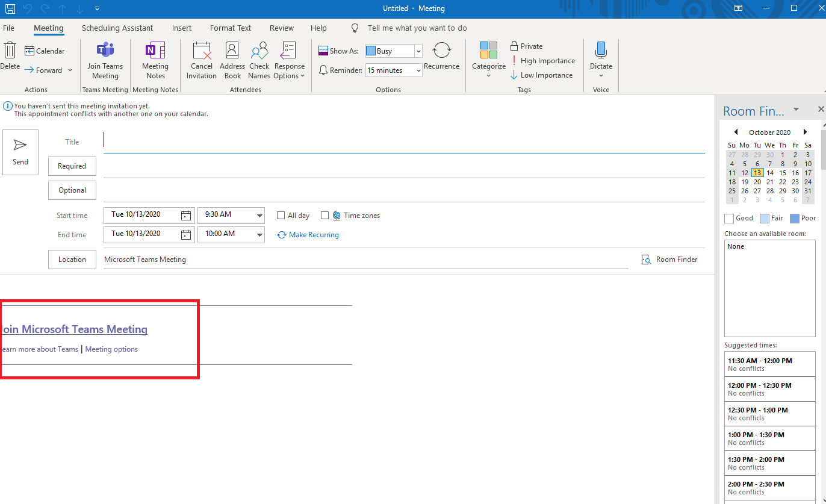Toggle Time zones display

[x=325, y=215]
